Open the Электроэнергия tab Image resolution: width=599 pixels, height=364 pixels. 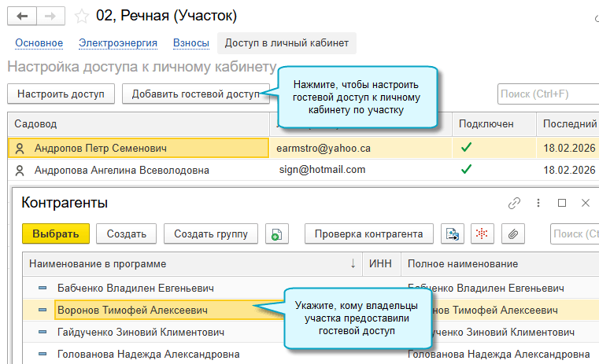[x=118, y=43]
